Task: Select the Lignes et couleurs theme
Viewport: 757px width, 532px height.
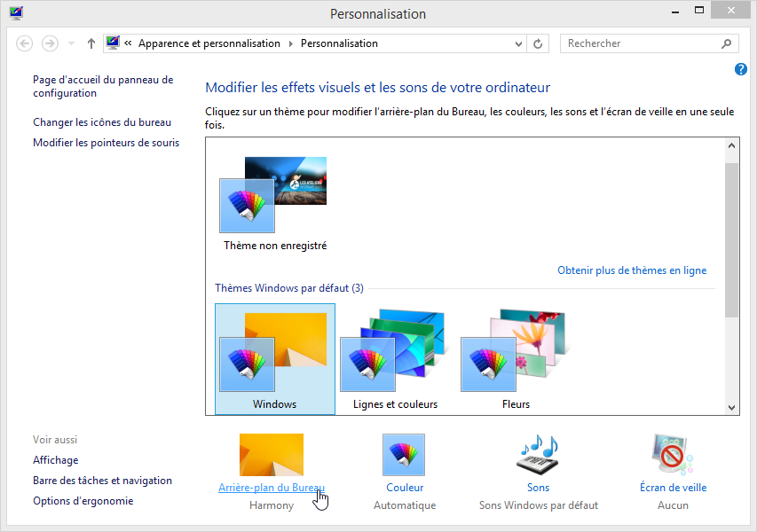Action: [395, 359]
